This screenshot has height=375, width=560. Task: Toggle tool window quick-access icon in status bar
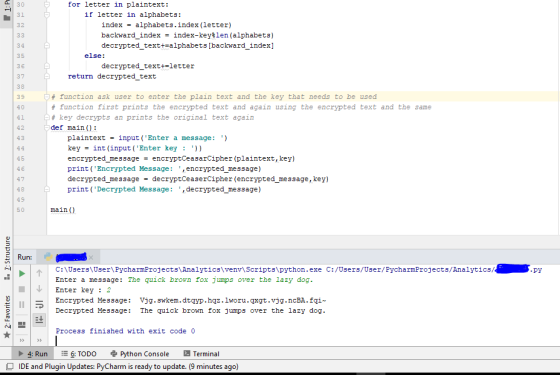tap(10, 366)
